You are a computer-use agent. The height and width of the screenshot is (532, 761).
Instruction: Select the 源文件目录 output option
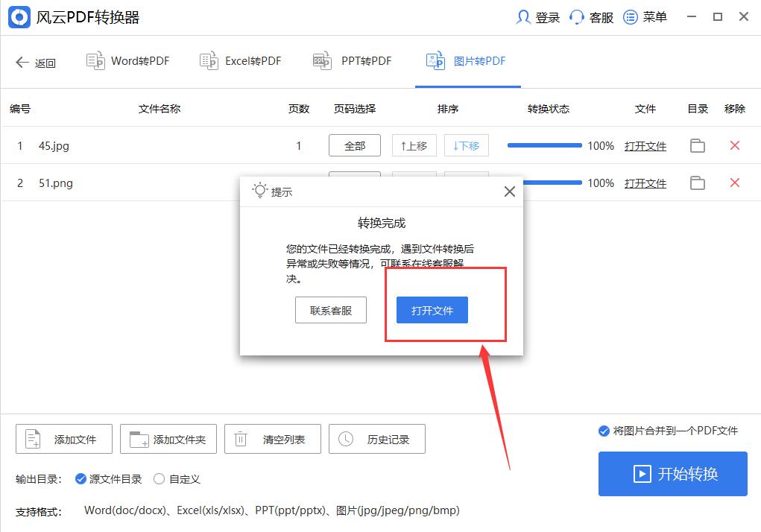pos(80,479)
